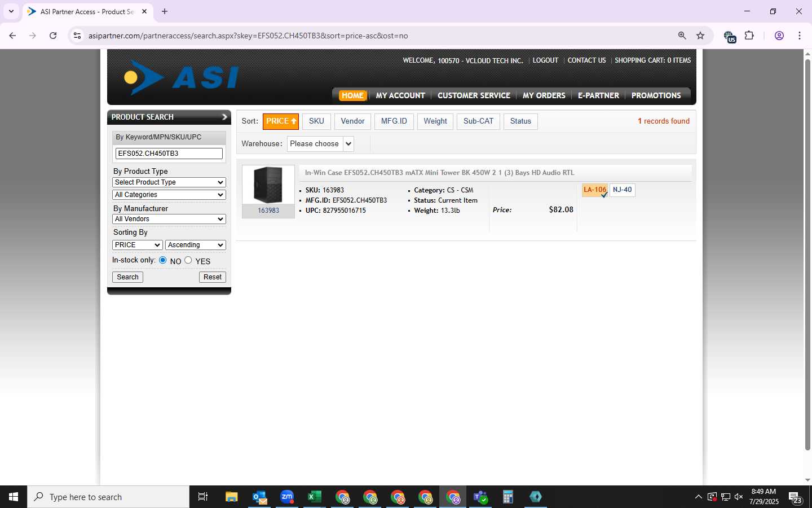812x508 pixels.
Task: Reload the page with refresh icon
Action: (x=53, y=36)
